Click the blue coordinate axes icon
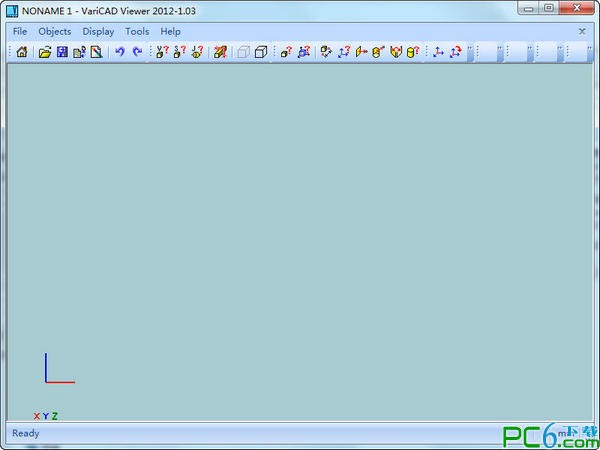Image resolution: width=600 pixels, height=450 pixels. coord(438,52)
